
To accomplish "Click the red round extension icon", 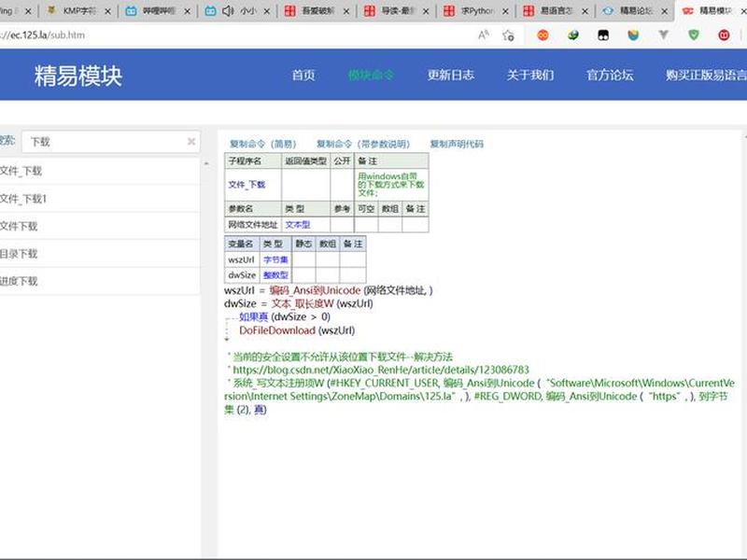I will (x=724, y=35).
